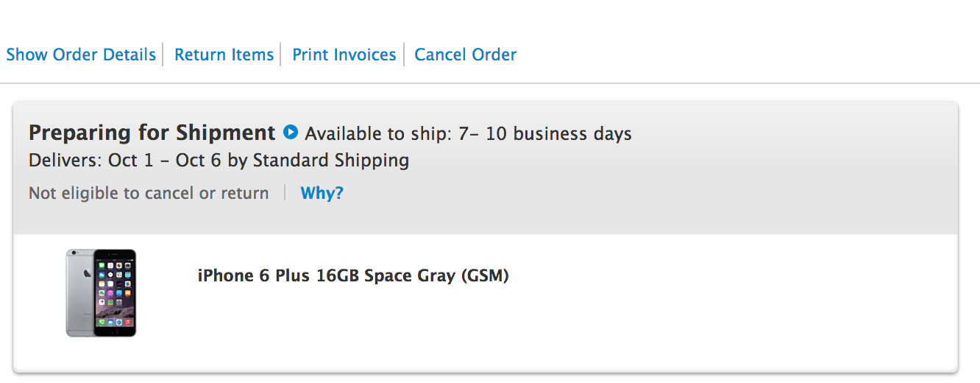Click the iPhone 6 Plus product thumbnail

pos(101,292)
